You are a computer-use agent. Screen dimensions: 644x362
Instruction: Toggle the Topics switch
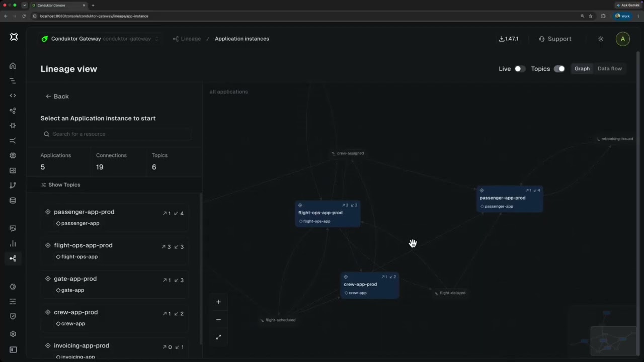[559, 69]
